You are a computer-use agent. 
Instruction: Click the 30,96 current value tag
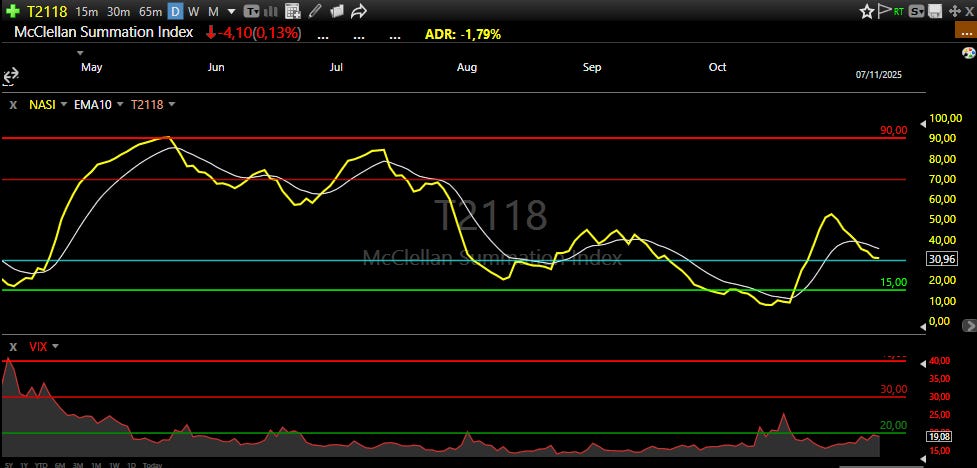point(940,260)
